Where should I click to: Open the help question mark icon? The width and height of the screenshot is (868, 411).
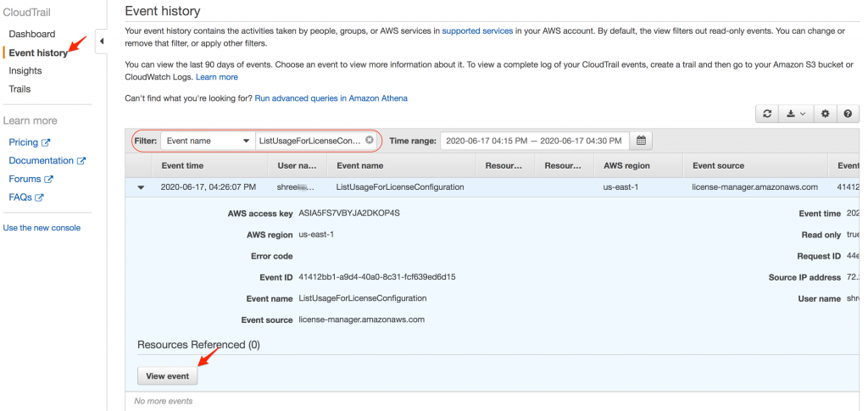click(848, 114)
